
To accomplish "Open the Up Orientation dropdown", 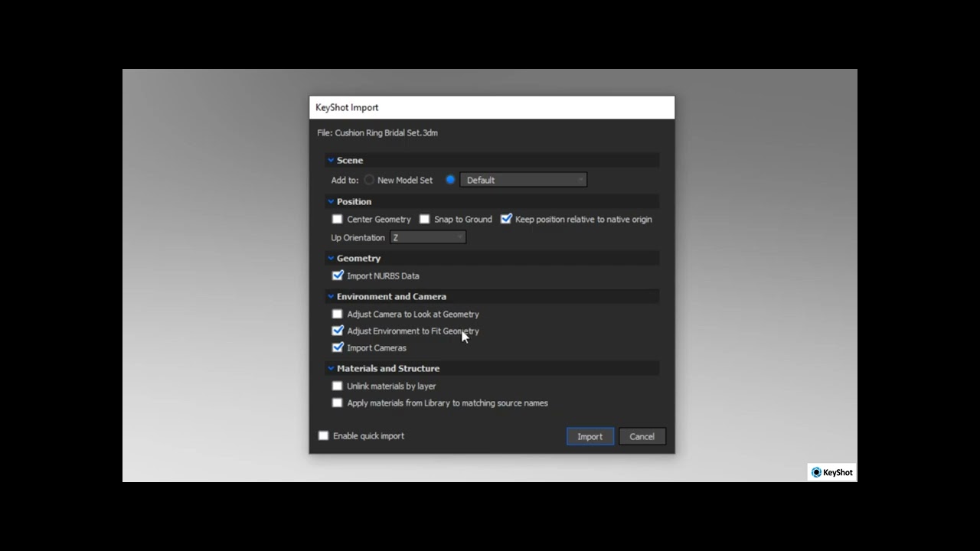I will click(428, 237).
